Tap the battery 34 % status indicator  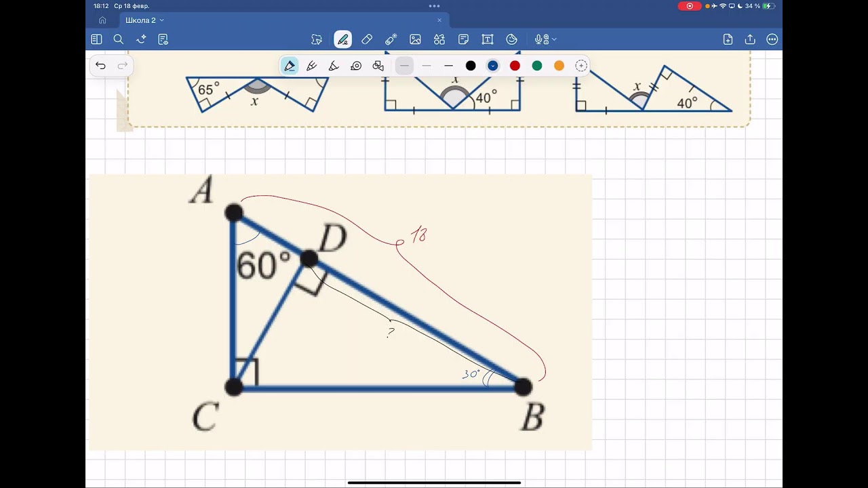point(759,6)
